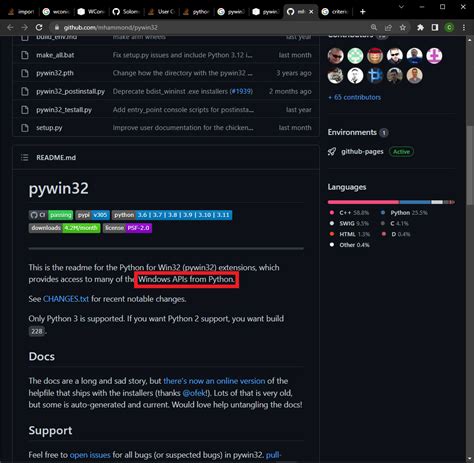Click file icon for make_all.bat
The image size is (474, 463).
tap(24, 55)
